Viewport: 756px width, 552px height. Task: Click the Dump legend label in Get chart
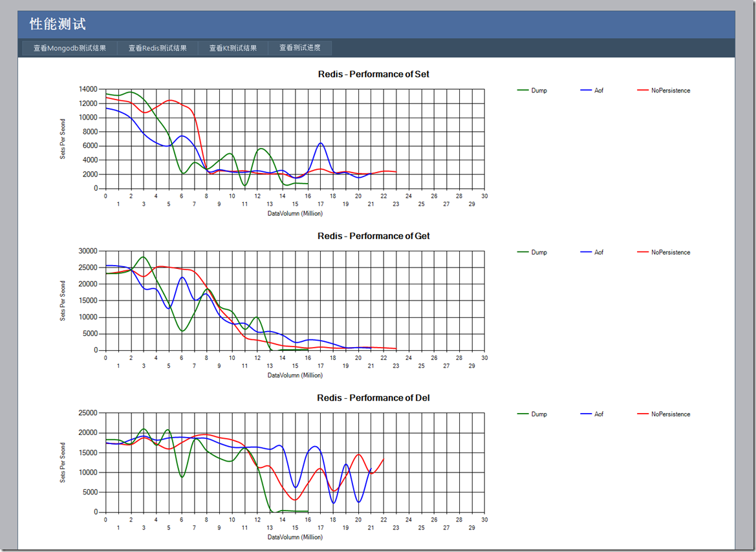pyautogui.click(x=539, y=253)
